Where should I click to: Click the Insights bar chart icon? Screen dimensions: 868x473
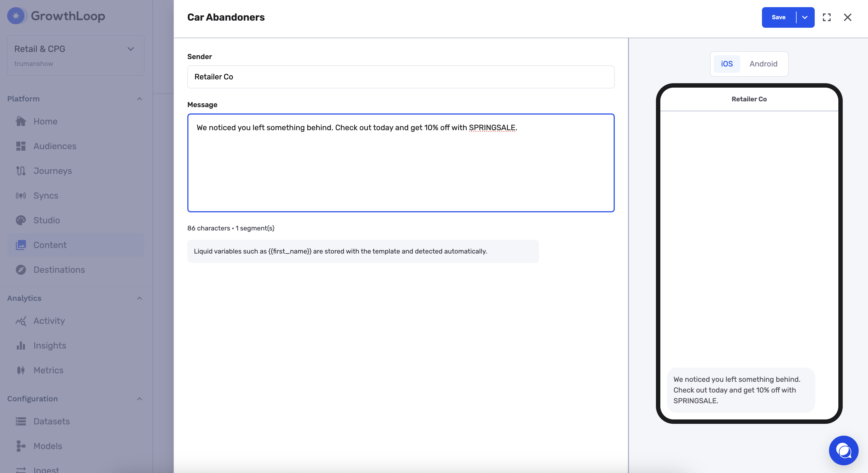tap(21, 345)
